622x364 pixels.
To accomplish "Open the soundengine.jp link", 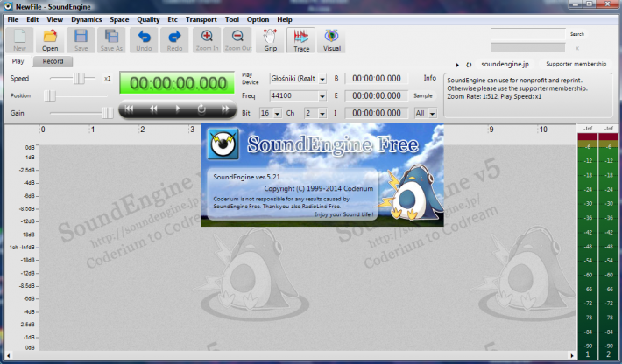I will tap(505, 64).
